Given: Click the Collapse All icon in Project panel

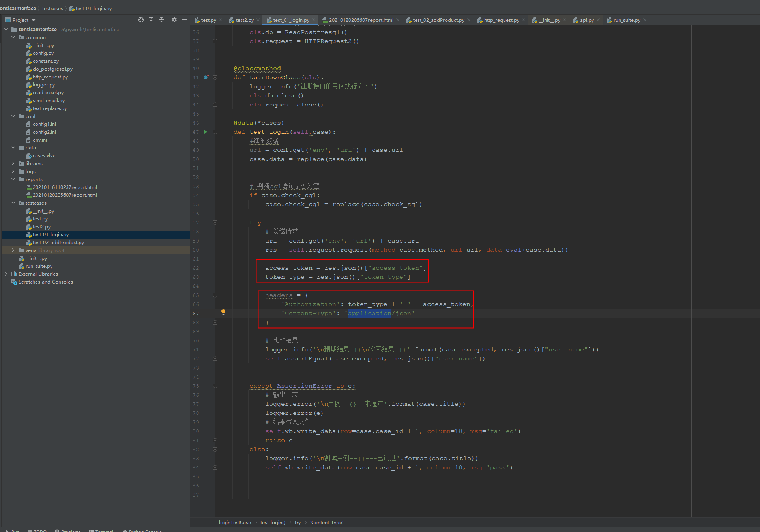Looking at the screenshot, I should pos(161,20).
